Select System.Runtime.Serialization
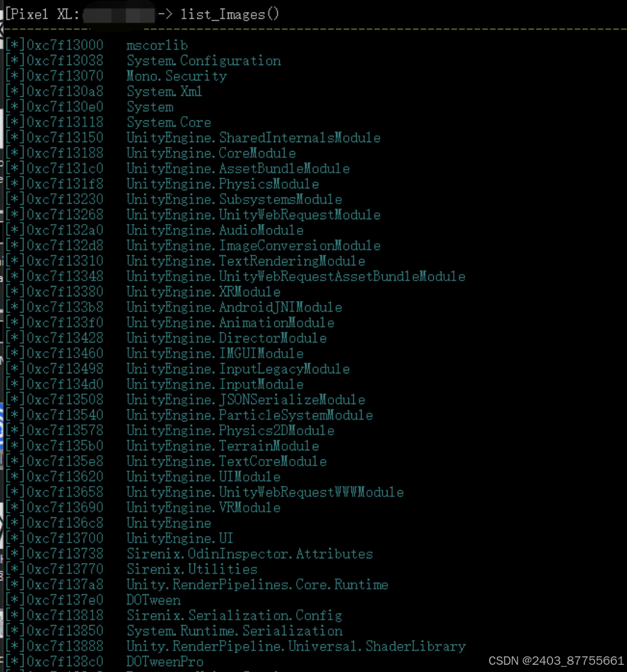Image resolution: width=627 pixels, height=672 pixels. pos(235,632)
